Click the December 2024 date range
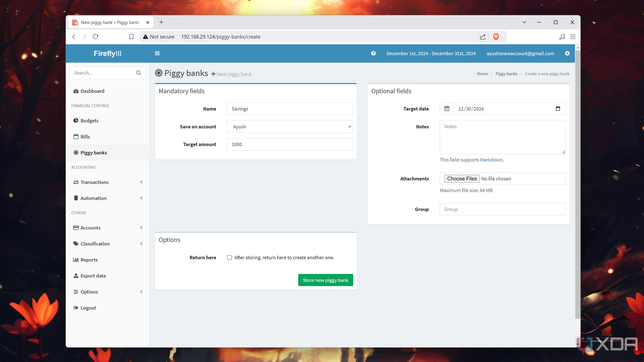 [431, 53]
